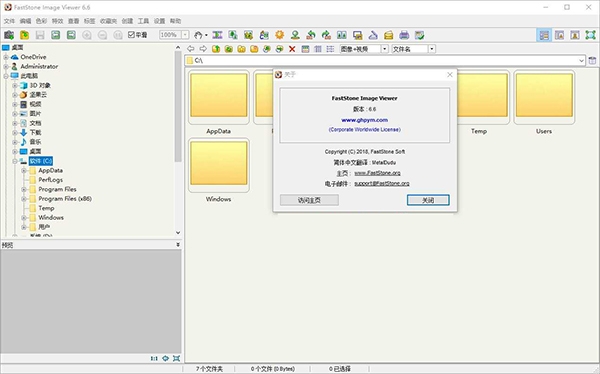Click the 关闭 close button in dialog
This screenshot has width=600, height=374.
click(428, 200)
